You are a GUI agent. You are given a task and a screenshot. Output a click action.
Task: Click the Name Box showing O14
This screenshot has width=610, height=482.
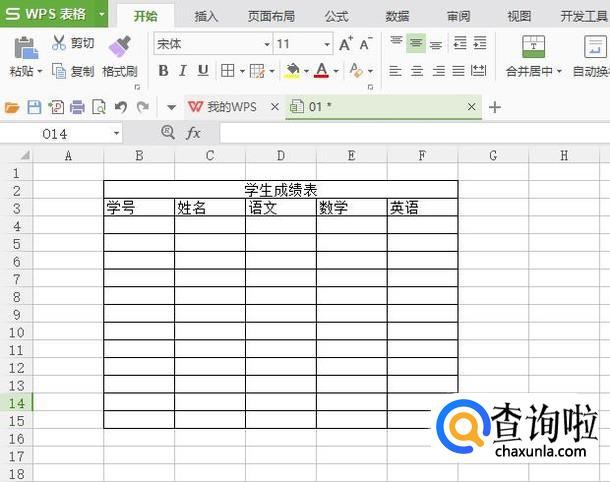pyautogui.click(x=60, y=134)
